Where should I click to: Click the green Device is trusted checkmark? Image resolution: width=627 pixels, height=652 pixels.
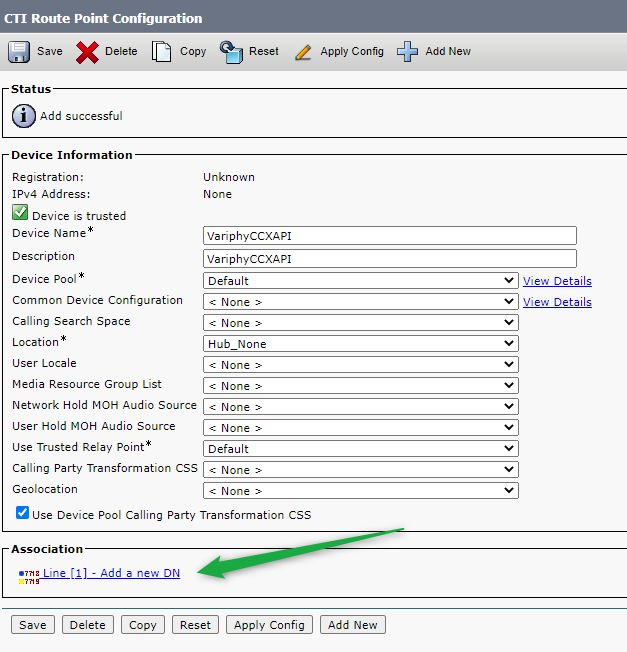(x=20, y=212)
